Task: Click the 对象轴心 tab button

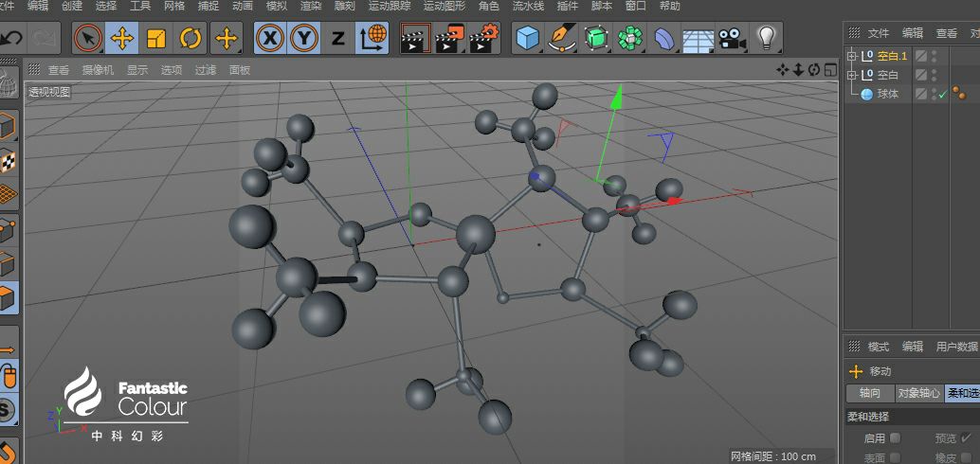Action: click(918, 393)
